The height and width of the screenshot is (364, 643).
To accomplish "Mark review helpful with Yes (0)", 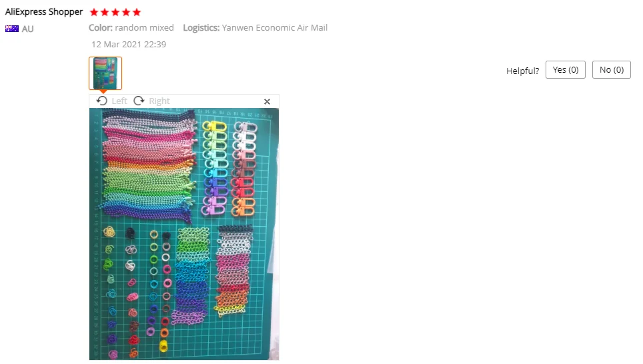I will [566, 70].
